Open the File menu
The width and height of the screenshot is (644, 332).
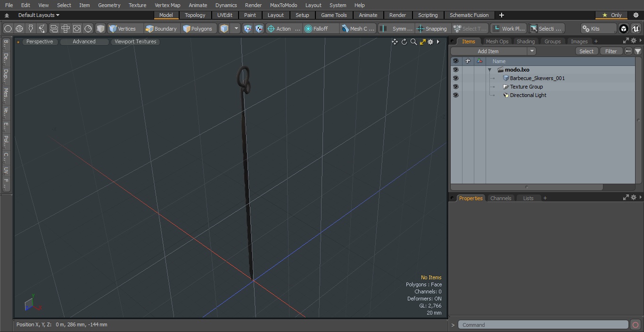(9, 5)
